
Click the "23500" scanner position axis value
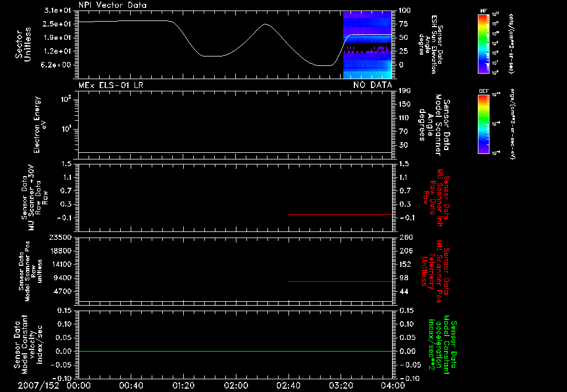click(x=60, y=237)
